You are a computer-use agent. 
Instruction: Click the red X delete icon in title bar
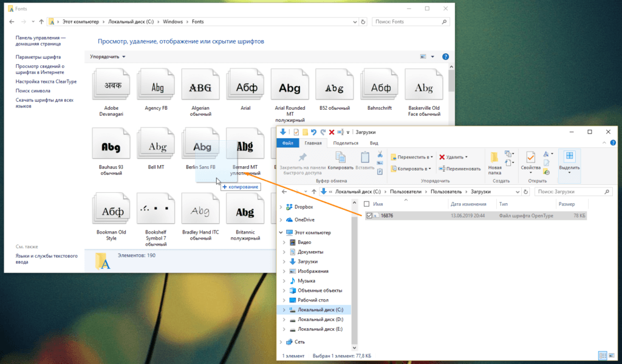tap(332, 132)
